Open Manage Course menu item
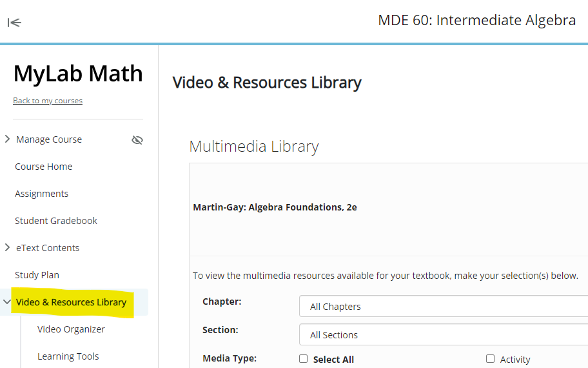The height and width of the screenshot is (368, 588). [49, 139]
